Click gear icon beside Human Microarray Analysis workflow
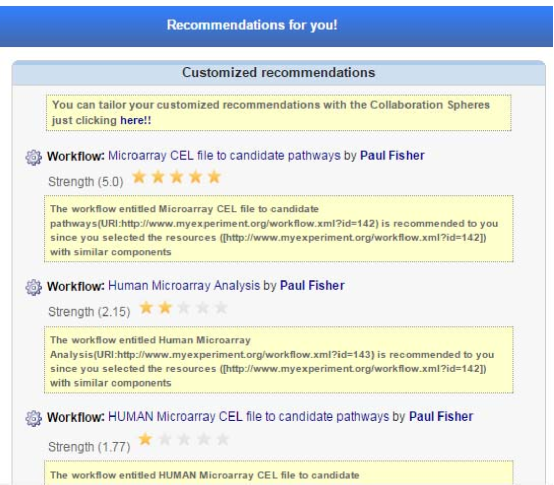This screenshot has height=485, width=554. [x=34, y=287]
